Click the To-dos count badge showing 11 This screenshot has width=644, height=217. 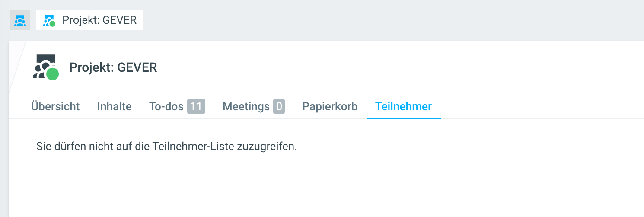196,106
